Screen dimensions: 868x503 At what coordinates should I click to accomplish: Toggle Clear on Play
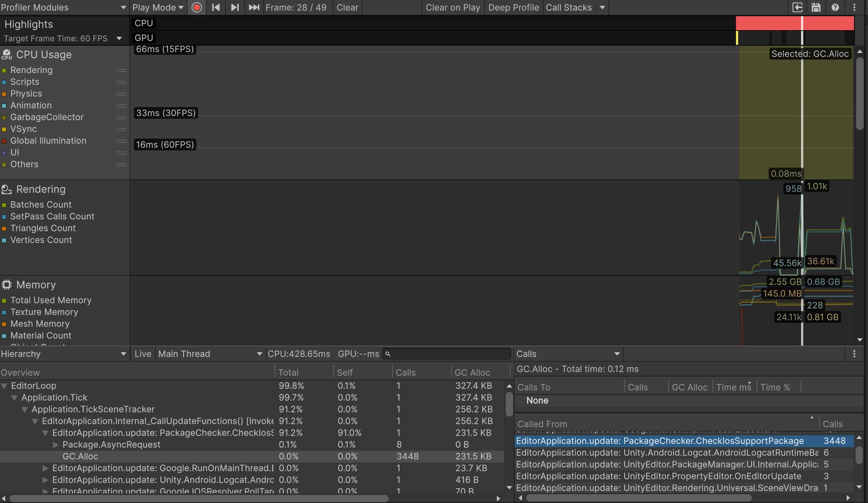click(453, 7)
